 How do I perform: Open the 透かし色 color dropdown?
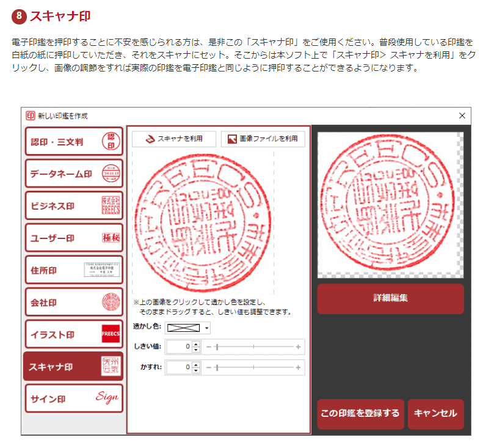coord(208,328)
